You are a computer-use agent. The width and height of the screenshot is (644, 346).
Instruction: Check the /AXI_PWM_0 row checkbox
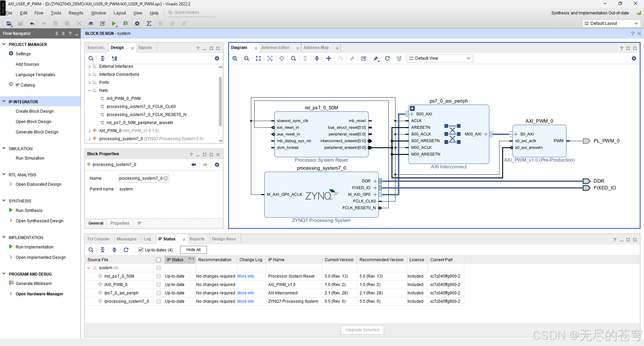pyautogui.click(x=158, y=285)
